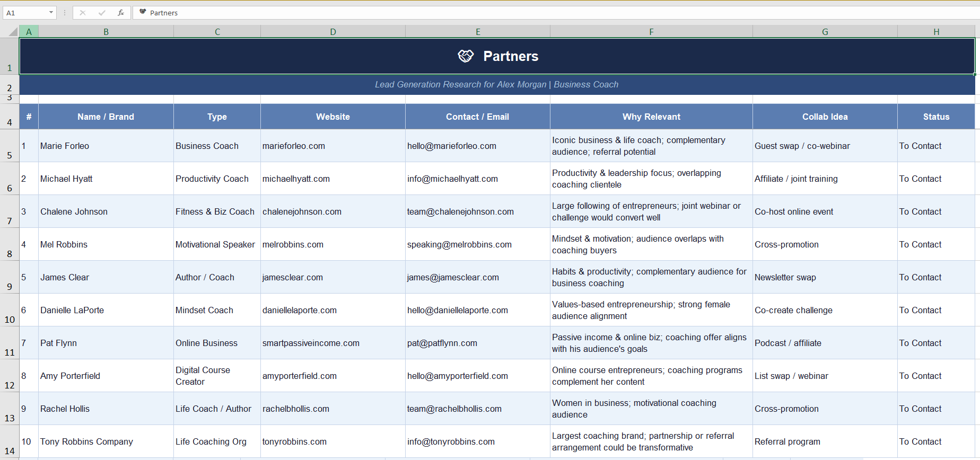Click the Collab Idea header cell
The height and width of the screenshot is (460, 980).
(825, 117)
